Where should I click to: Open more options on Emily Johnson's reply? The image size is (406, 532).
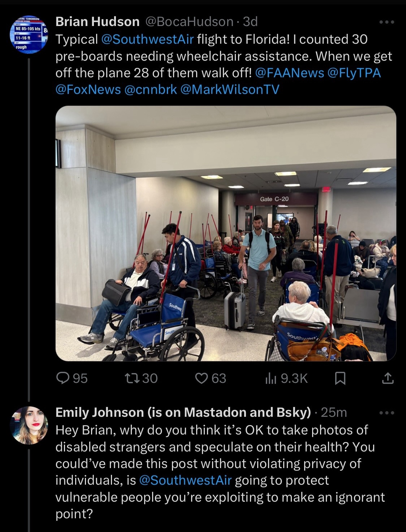tap(387, 412)
